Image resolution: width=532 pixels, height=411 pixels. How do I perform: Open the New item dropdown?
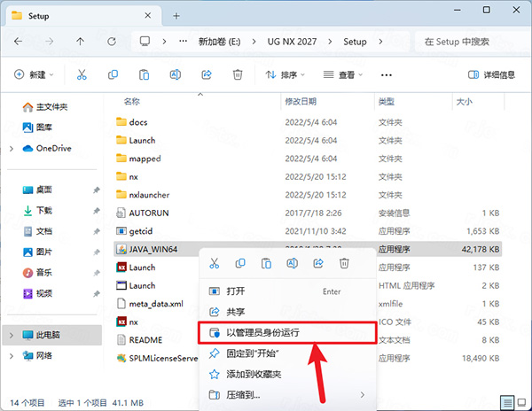pos(35,75)
